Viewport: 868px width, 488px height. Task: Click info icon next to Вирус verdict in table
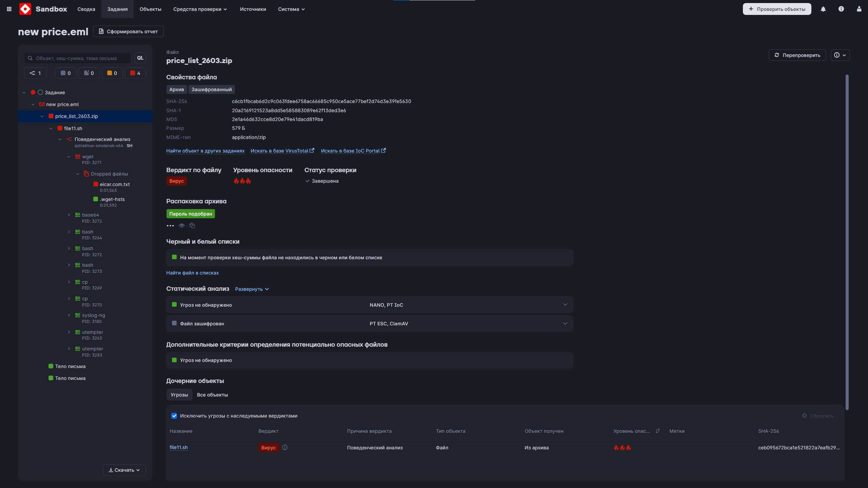click(285, 447)
